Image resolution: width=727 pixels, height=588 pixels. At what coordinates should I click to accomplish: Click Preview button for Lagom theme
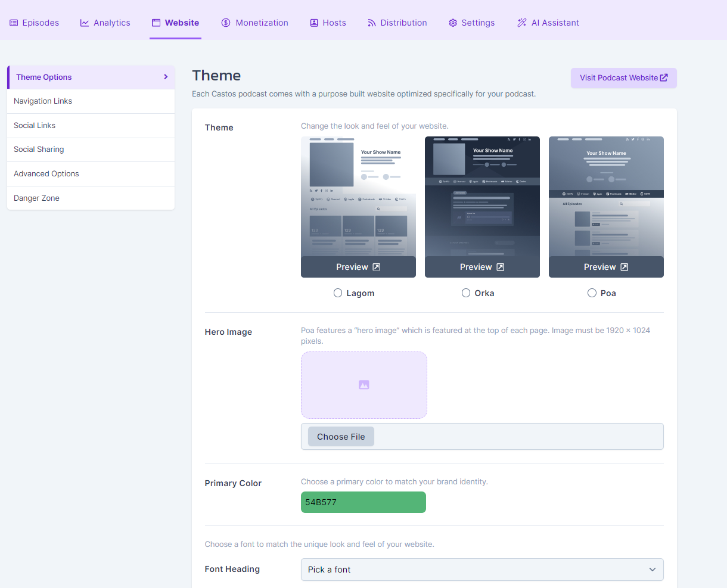(x=358, y=267)
